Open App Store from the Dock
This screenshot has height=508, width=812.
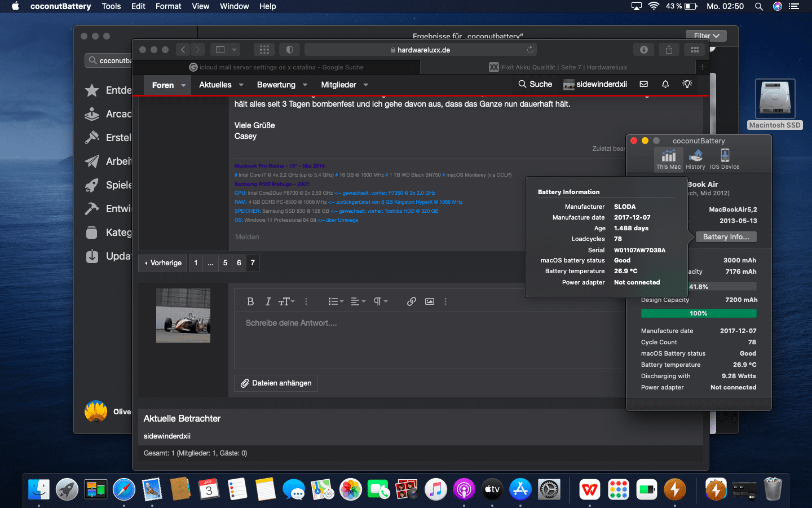[x=520, y=489]
